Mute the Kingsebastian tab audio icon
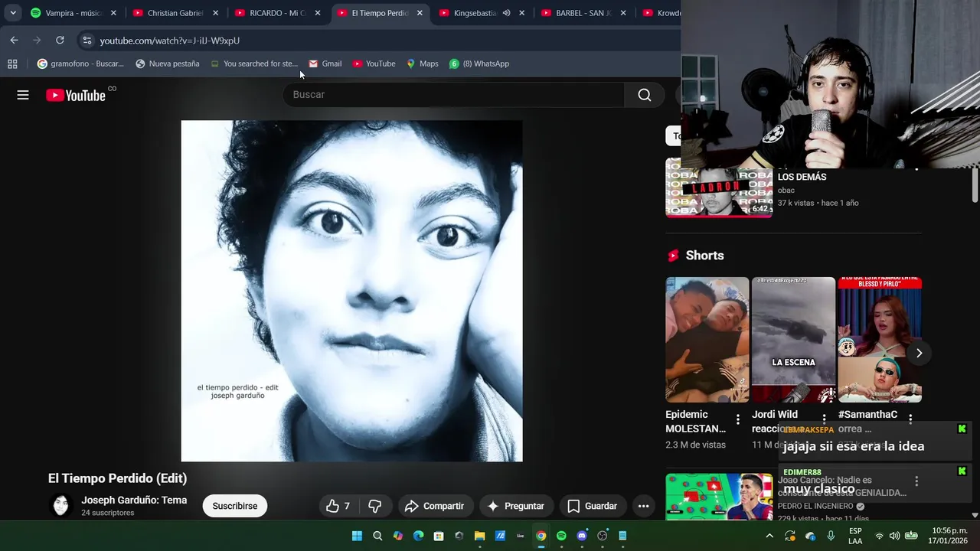Screen dimensions: 980x551 [506, 13]
